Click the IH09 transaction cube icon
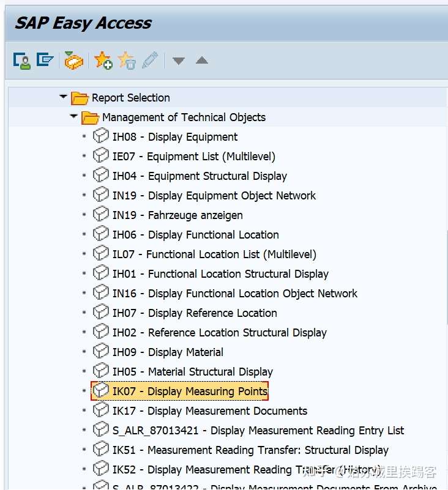 tap(100, 351)
